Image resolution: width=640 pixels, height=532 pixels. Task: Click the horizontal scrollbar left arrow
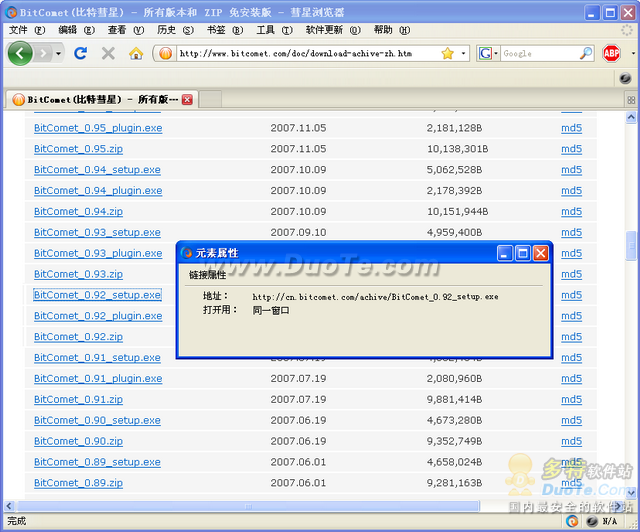(x=9, y=506)
